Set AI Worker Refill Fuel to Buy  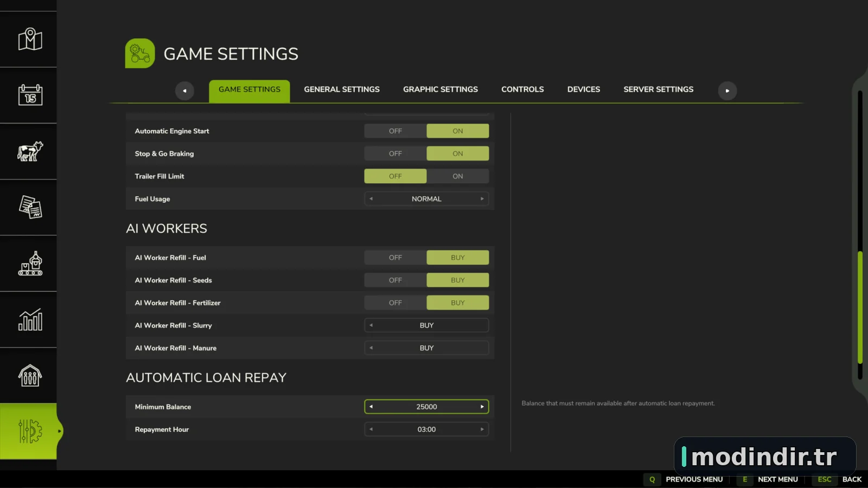458,258
